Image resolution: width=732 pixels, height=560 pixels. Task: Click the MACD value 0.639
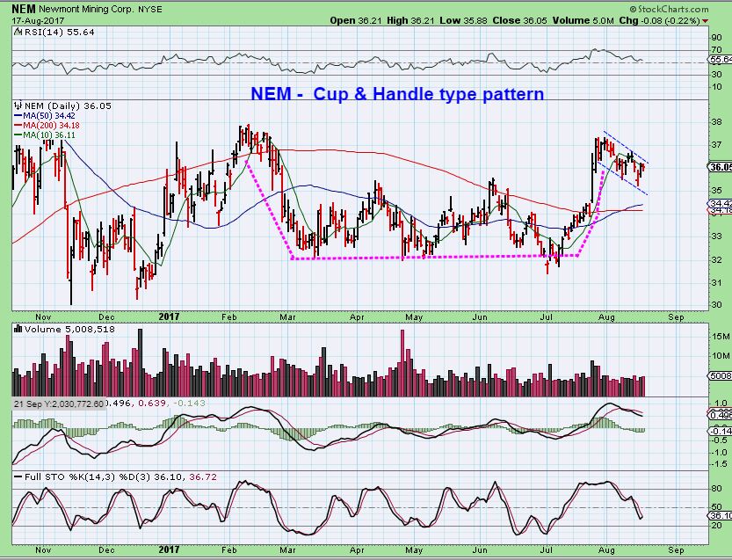tap(154, 403)
